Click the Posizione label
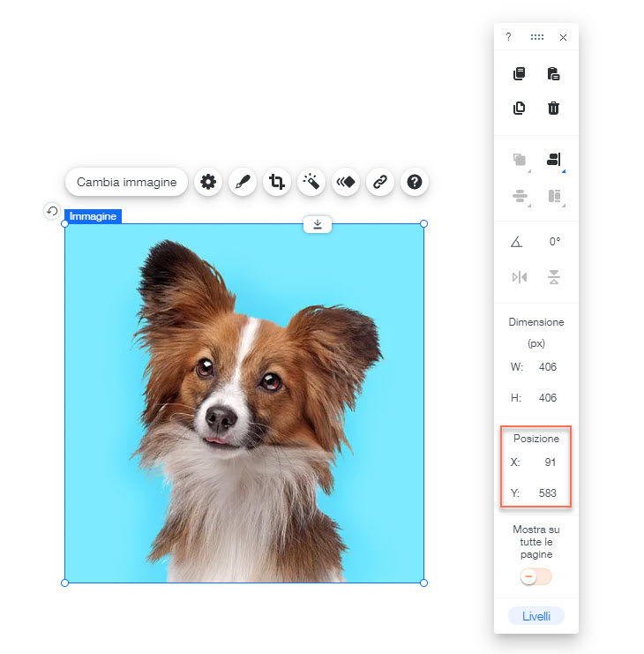Screen dimensions: 644x654 pos(536,439)
